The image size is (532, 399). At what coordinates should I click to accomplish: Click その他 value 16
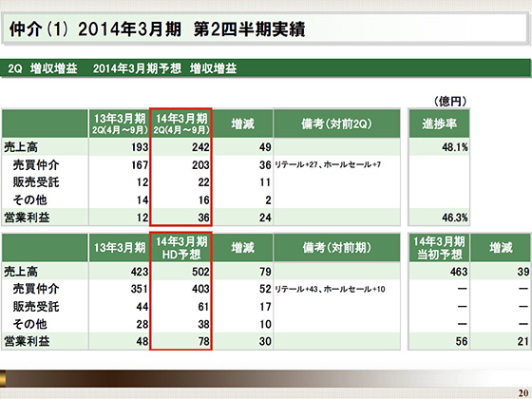203,199
